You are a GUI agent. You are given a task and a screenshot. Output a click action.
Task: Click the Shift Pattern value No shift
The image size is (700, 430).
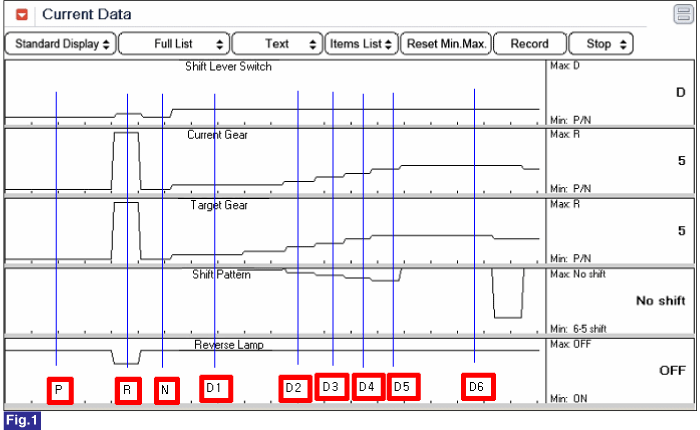tap(660, 301)
